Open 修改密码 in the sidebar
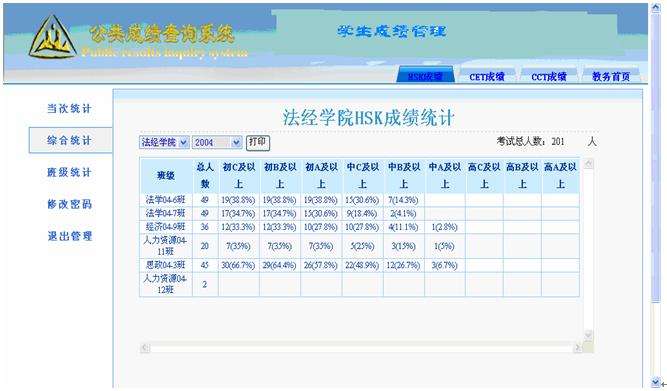Image resolution: width=667 pixels, height=391 pixels. [x=69, y=204]
